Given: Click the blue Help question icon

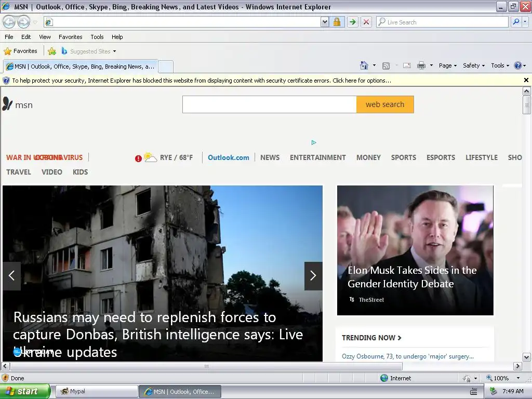Looking at the screenshot, I should tap(518, 65).
